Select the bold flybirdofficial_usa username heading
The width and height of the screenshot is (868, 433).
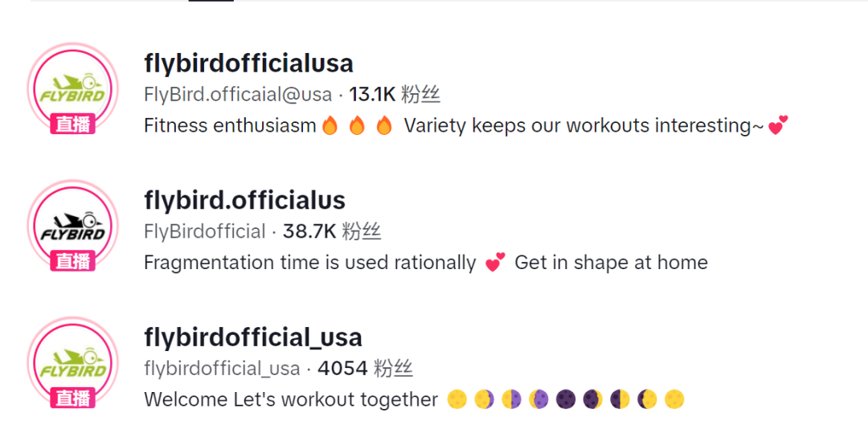[253, 337]
